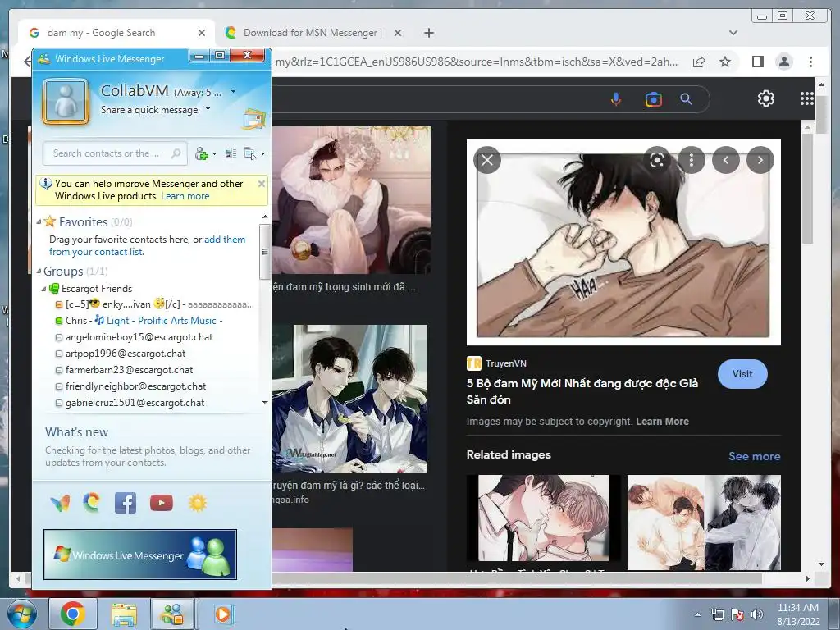Select contact farmerbarn23@escargot.chat

[129, 370]
